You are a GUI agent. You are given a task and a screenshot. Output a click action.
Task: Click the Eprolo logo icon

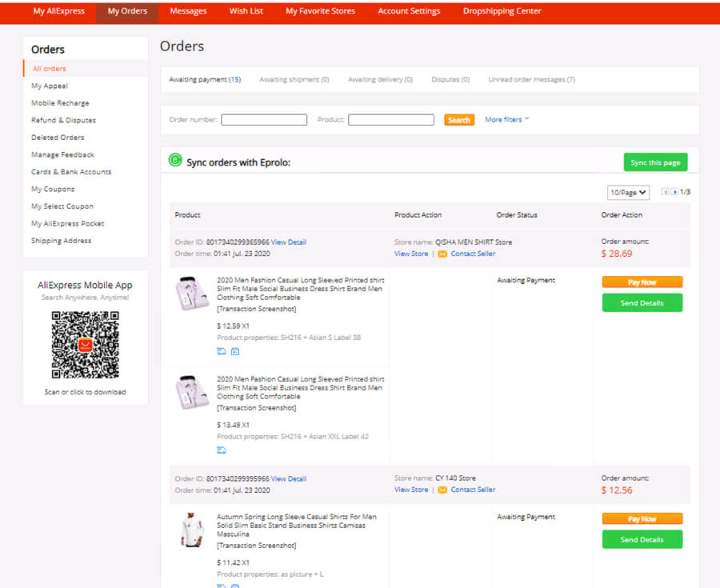coord(175,160)
